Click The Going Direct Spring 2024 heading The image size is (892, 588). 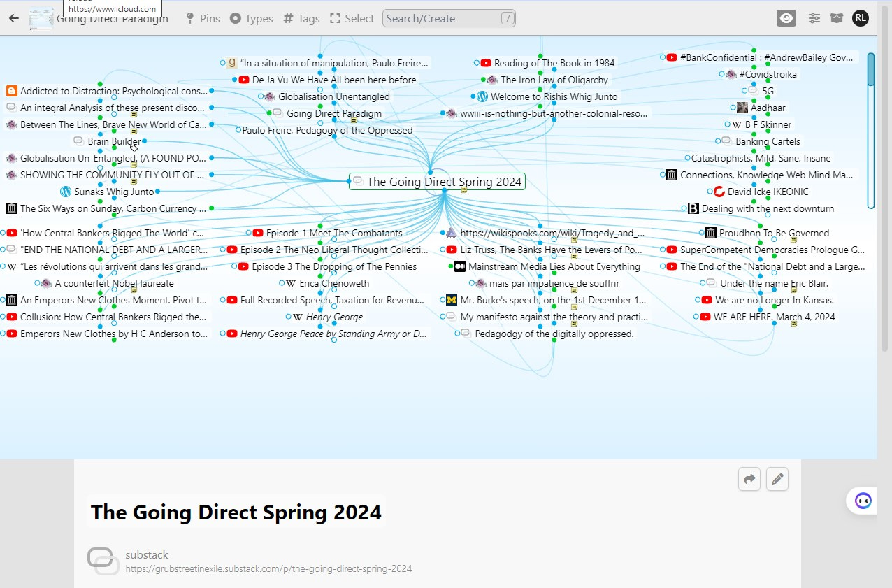[x=236, y=512]
